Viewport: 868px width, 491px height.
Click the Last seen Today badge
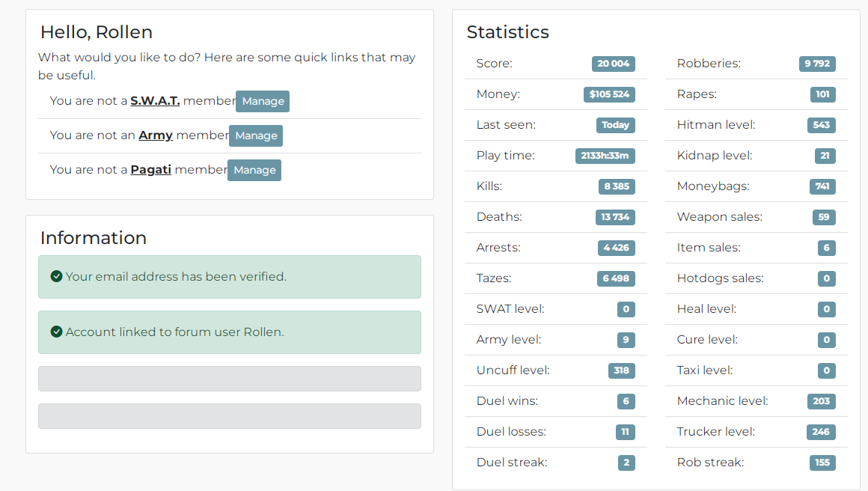pos(616,125)
